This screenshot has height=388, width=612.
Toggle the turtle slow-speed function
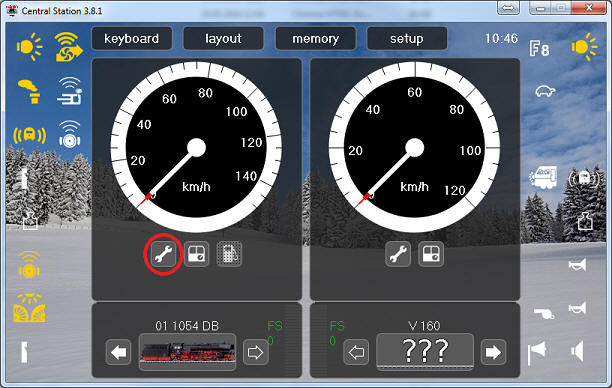(x=545, y=91)
